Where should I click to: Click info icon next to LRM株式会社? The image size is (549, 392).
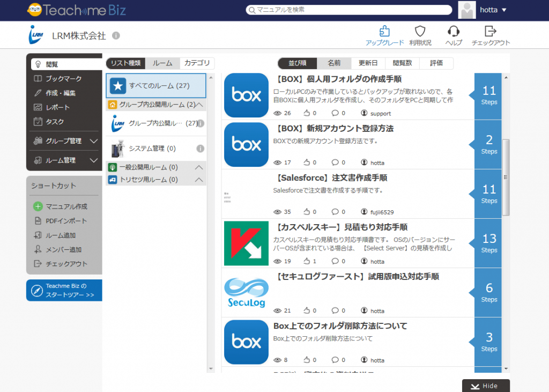pos(116,35)
